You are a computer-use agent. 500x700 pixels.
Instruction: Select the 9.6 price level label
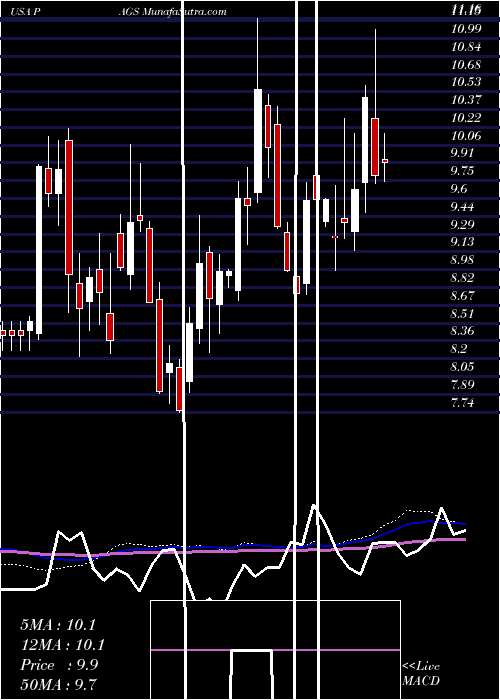459,189
